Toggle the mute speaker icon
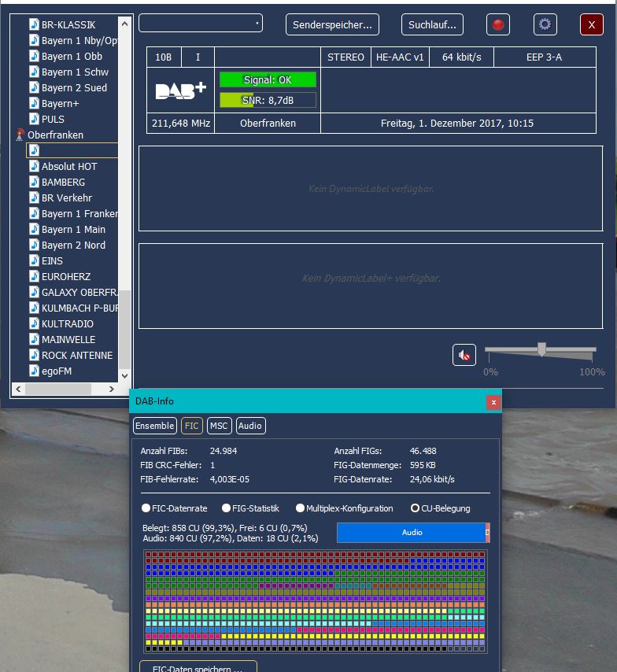 click(x=464, y=355)
